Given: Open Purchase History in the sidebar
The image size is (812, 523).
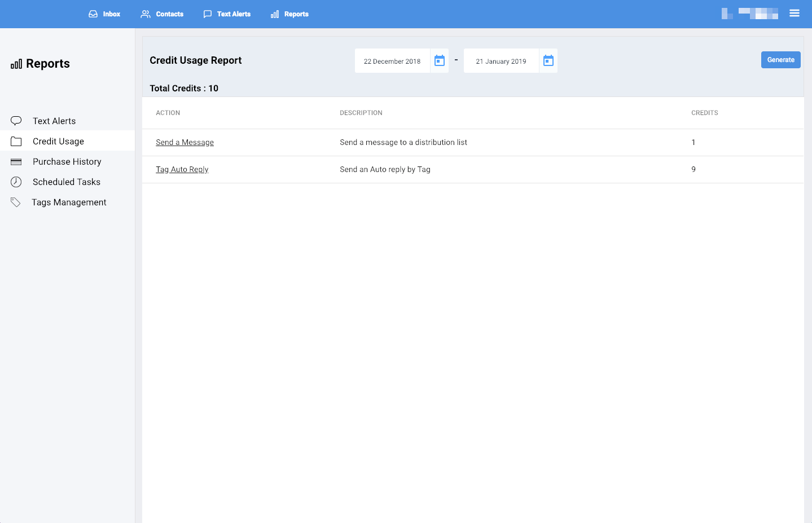Looking at the screenshot, I should 67,161.
